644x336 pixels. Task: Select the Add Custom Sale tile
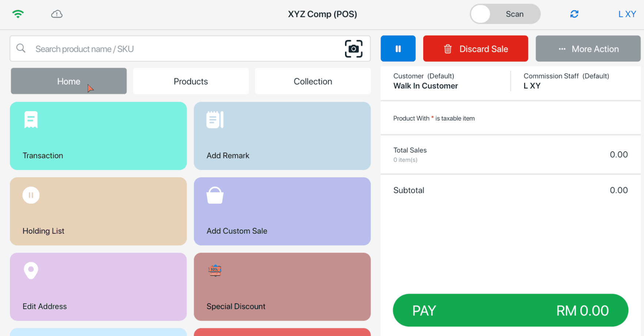pos(282,211)
